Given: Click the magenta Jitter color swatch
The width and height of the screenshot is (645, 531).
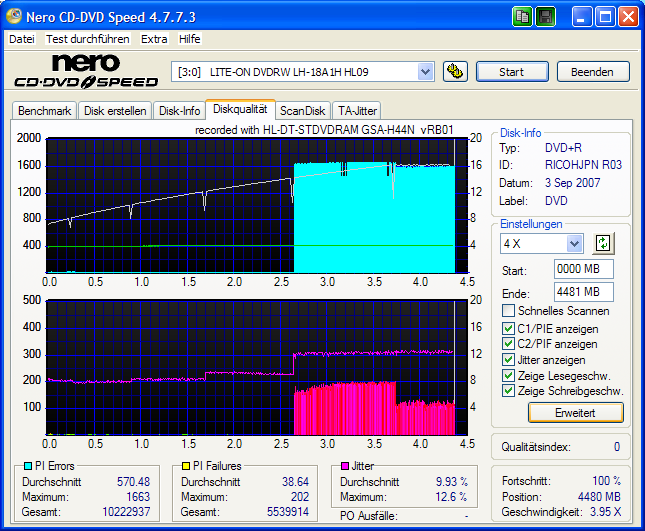Looking at the screenshot, I should point(346,466).
